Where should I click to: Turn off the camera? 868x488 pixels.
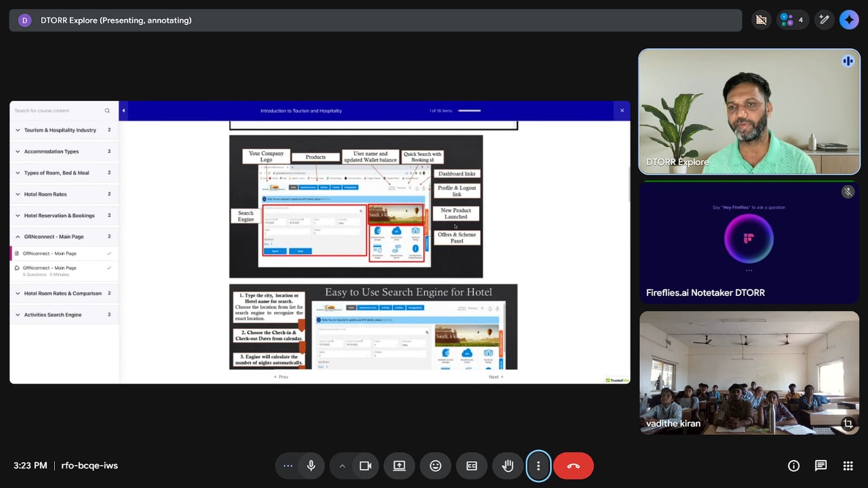coord(365,466)
